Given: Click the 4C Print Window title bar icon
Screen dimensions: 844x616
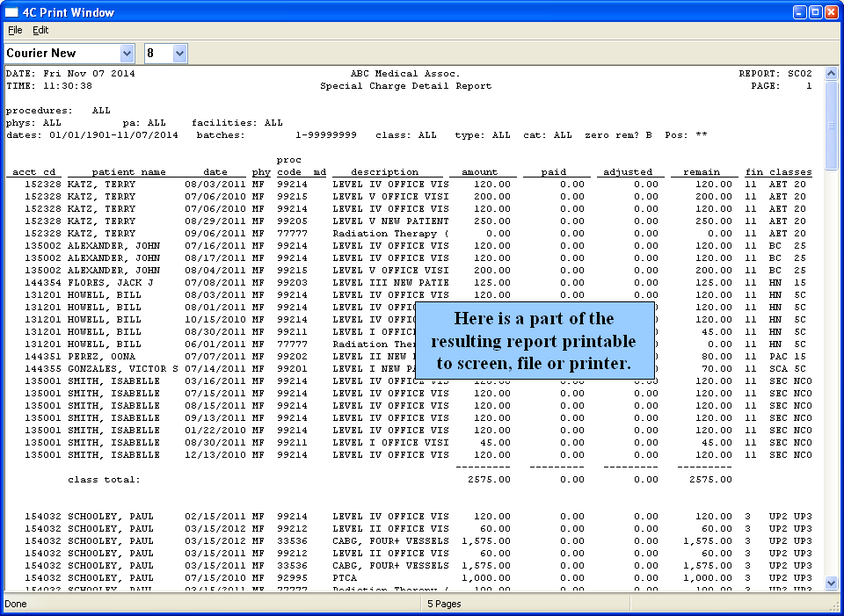Looking at the screenshot, I should 11,12.
